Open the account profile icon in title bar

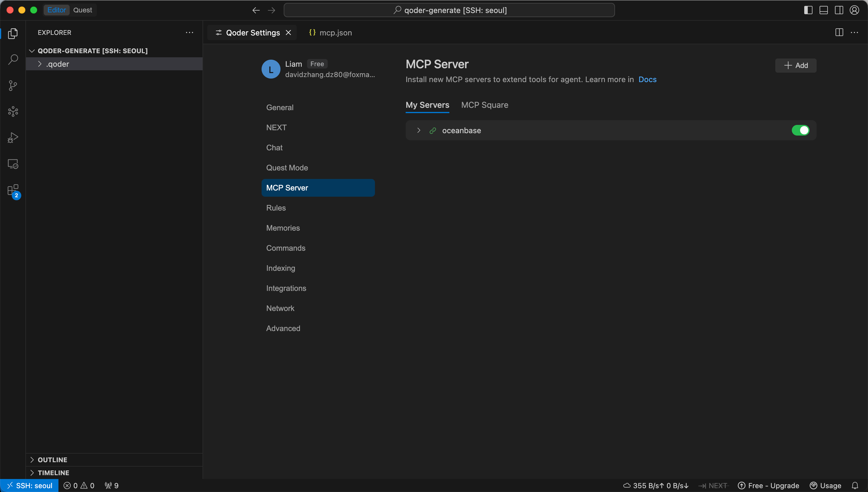coord(854,10)
